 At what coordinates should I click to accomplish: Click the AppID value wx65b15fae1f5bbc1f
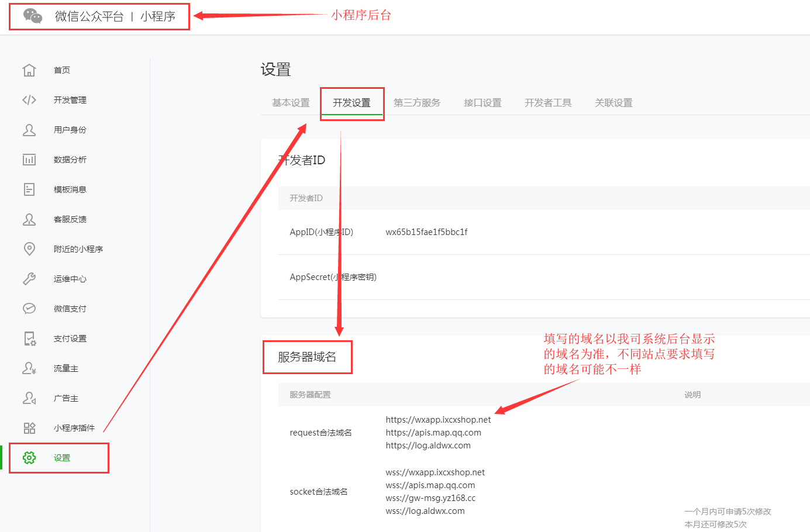[x=426, y=232]
